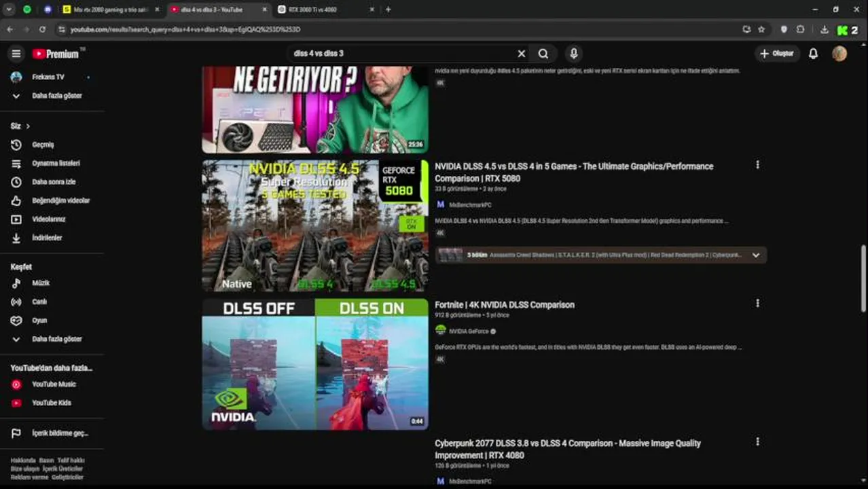This screenshot has height=489, width=868.
Task: Open NVIDIA DLSS 4.5 vs DLSS 4 video title
Action: pos(574,173)
